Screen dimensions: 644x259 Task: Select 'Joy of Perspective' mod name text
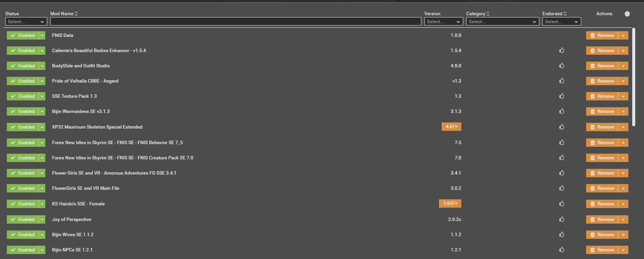[x=72, y=219]
